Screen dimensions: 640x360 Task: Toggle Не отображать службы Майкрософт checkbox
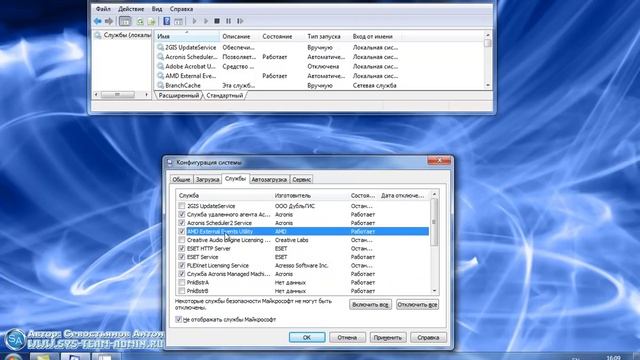[x=178, y=319]
